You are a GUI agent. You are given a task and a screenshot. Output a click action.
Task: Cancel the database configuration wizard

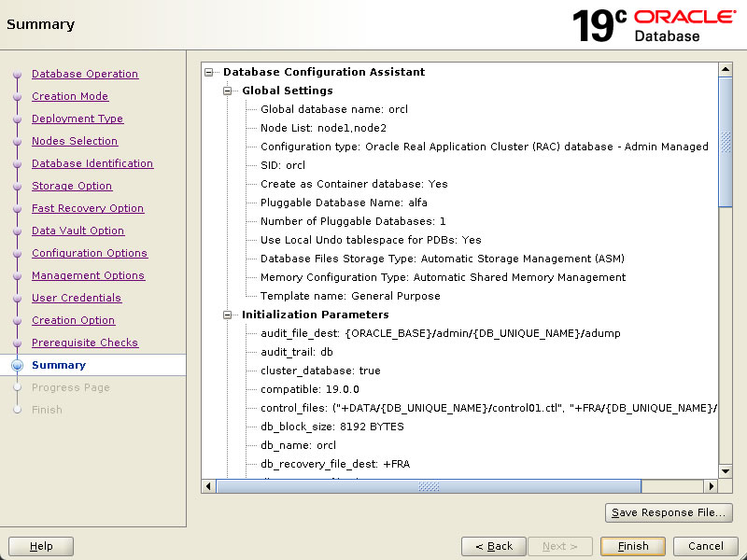[x=706, y=546]
